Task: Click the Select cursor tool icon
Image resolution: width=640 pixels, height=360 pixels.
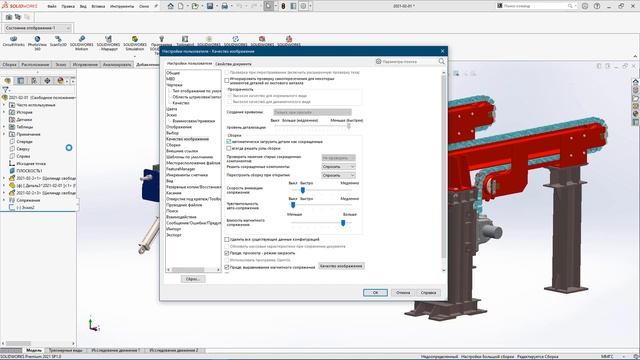Action: pyautogui.click(x=268, y=6)
